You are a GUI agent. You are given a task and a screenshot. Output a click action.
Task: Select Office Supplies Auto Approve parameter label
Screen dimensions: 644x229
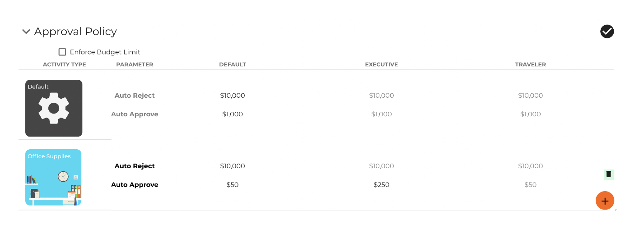coord(135,184)
